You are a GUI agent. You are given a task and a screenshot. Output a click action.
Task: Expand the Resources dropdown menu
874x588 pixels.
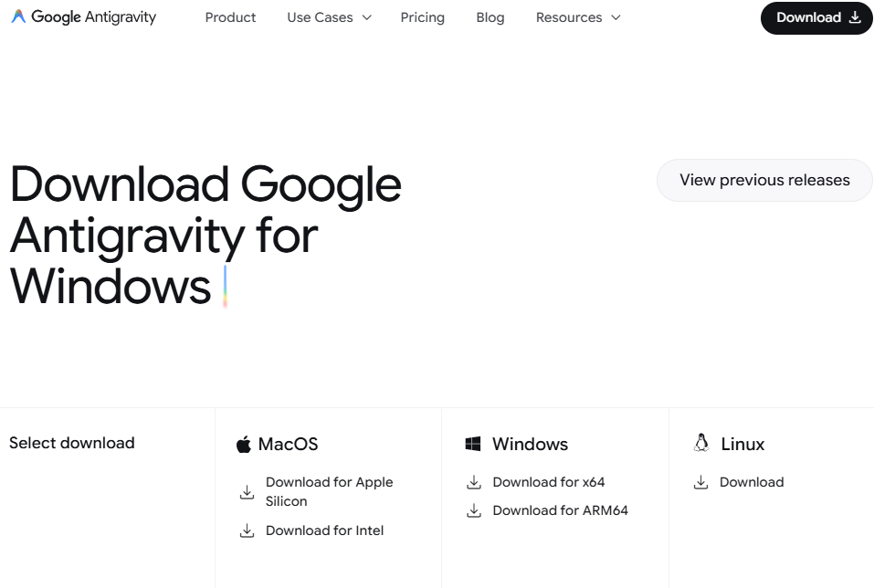tap(578, 18)
